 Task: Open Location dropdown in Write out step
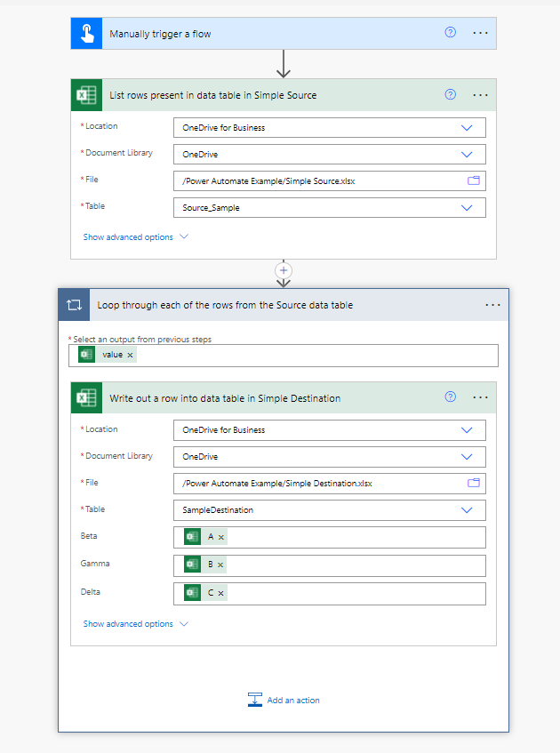coord(467,429)
